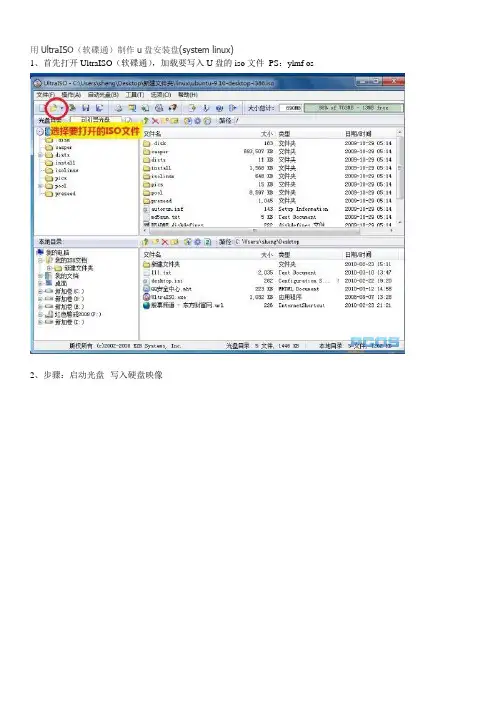Sort local file list by 日期/时间 column
The image size is (496, 702).
[x=358, y=255]
